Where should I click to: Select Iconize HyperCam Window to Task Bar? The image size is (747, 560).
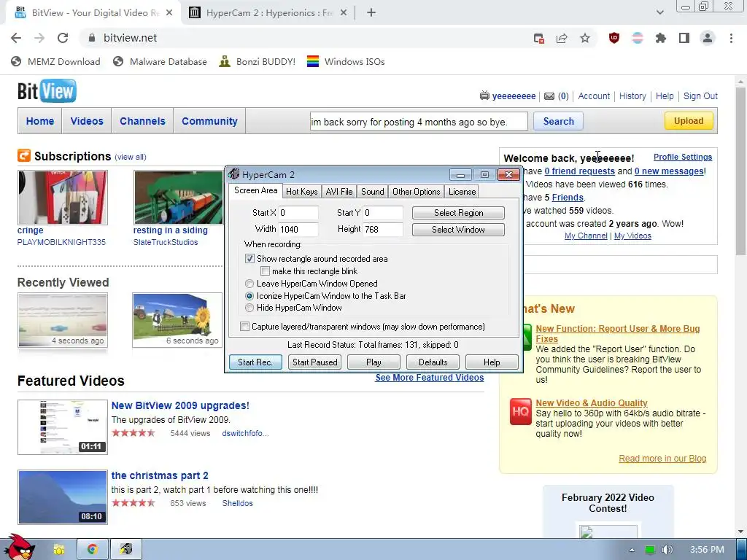[x=249, y=296]
